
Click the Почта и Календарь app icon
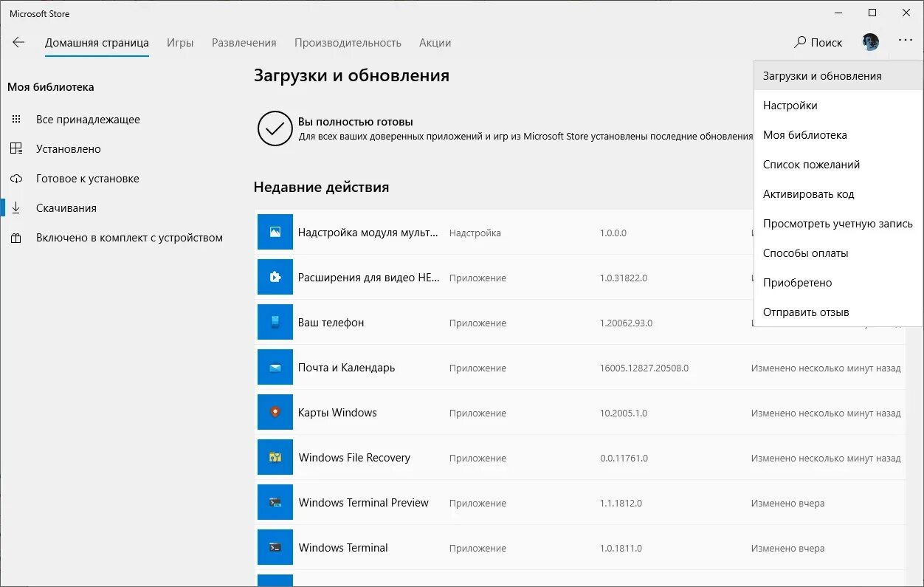click(275, 368)
